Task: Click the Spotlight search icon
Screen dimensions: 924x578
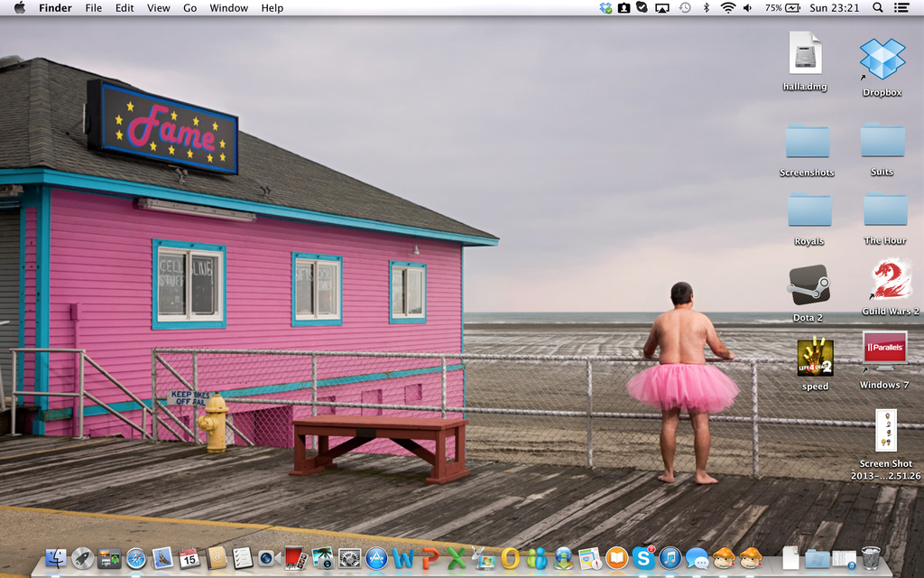Action: click(x=877, y=8)
